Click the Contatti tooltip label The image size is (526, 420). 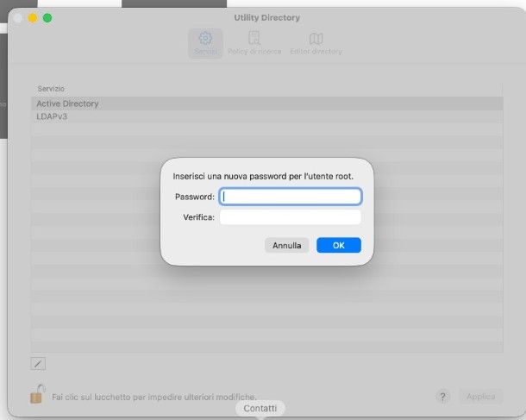pyautogui.click(x=260, y=408)
